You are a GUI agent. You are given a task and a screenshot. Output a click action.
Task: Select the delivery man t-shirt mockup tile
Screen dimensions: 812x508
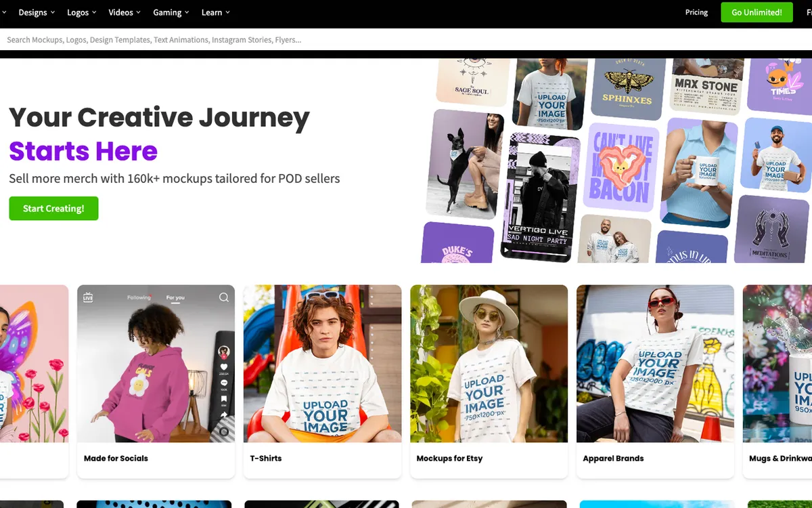point(776,155)
